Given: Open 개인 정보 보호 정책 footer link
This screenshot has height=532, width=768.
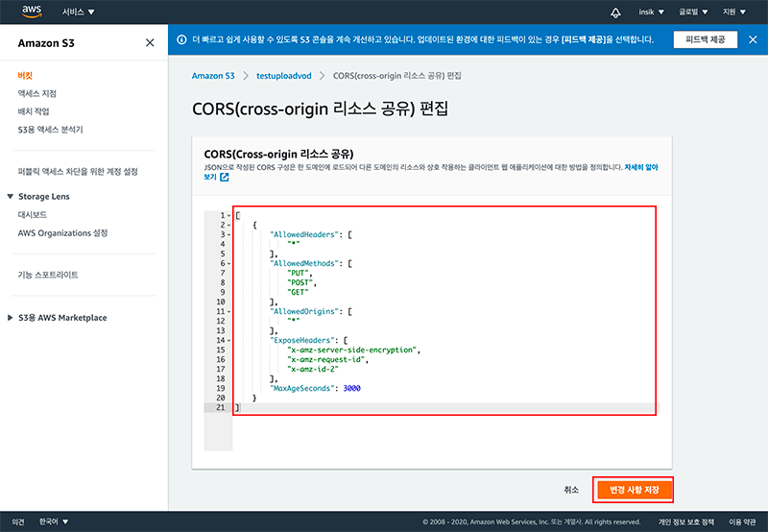Looking at the screenshot, I should 685,522.
